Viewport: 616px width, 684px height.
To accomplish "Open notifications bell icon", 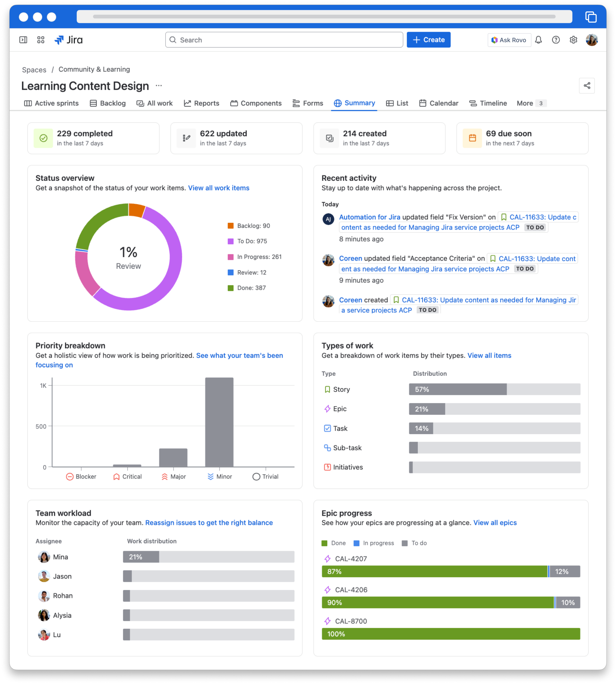I will click(538, 40).
